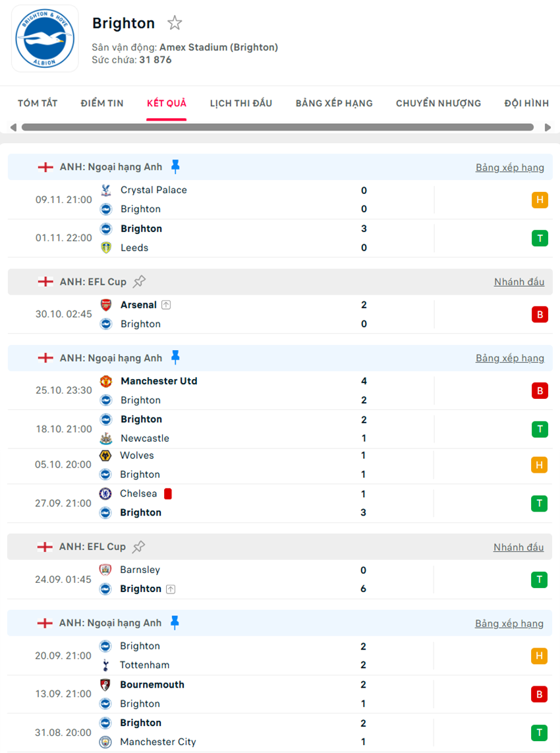
Task: Click the red card icon next to Chelsea
Action: [167, 493]
